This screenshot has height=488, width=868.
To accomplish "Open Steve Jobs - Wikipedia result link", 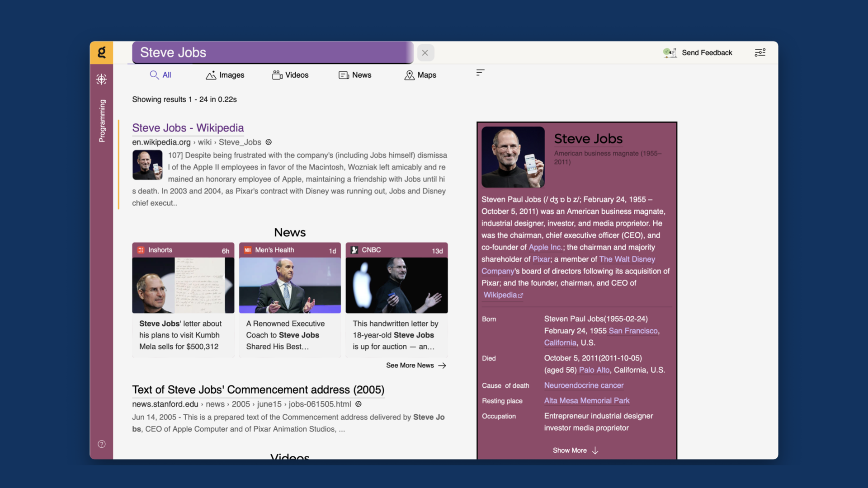I will 188,128.
